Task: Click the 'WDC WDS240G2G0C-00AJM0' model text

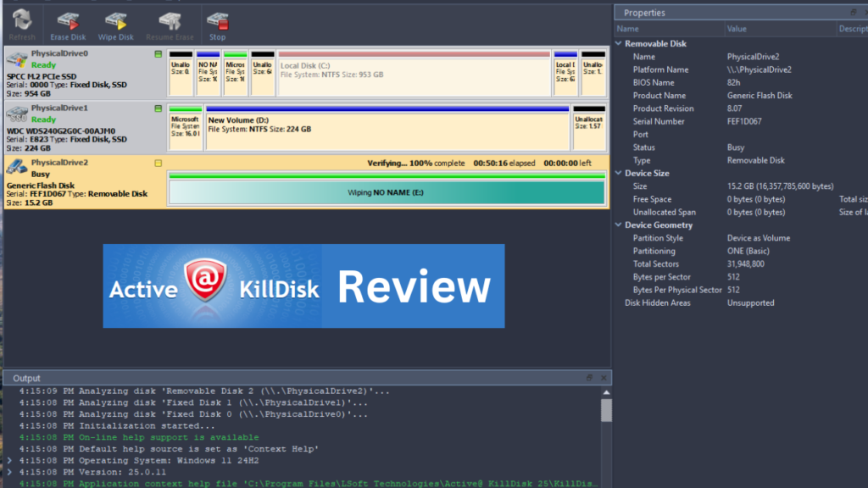Action: pyautogui.click(x=61, y=131)
